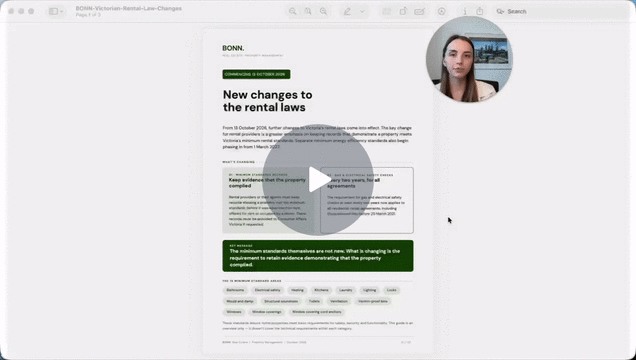Click the BONN-Victorian-Rental-Law-Changes document title
The image size is (636, 360).
pos(129,8)
